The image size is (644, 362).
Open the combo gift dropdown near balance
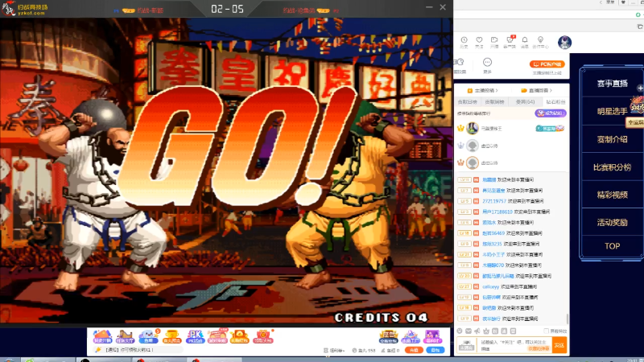[334, 351]
